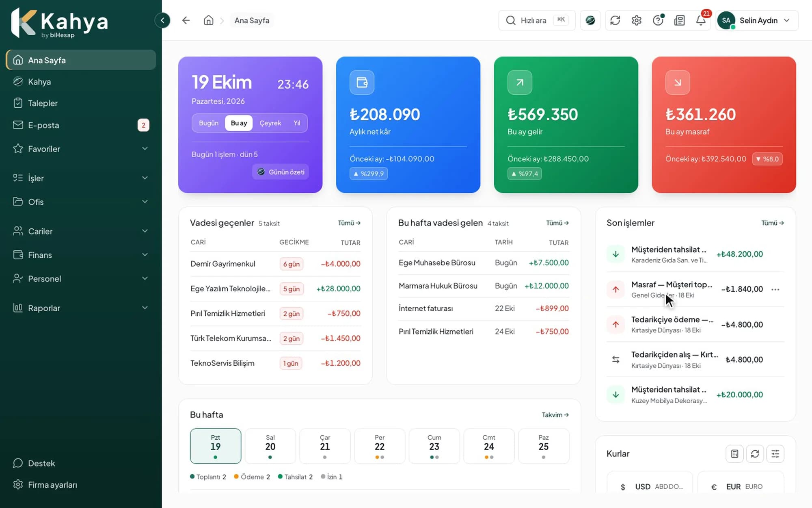The height and width of the screenshot is (508, 812).
Task: Open Tümü link in Son işlemler
Action: pos(772,223)
